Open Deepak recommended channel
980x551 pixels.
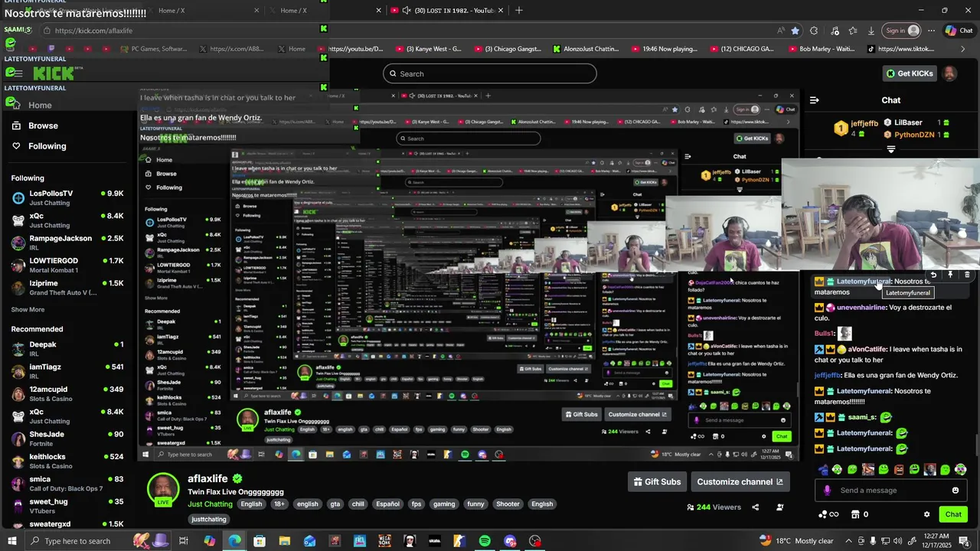(67, 349)
